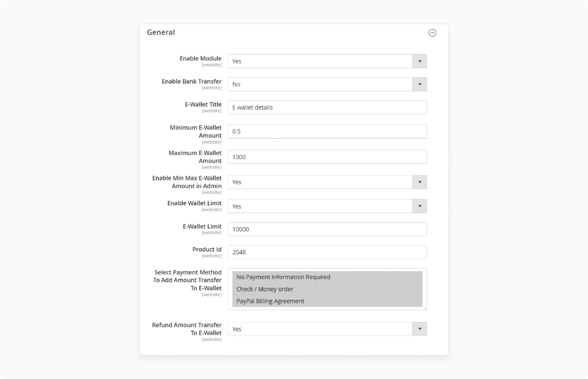Click the Enable Module label
Screen dimensions: 588x379
pyautogui.click(x=200, y=58)
